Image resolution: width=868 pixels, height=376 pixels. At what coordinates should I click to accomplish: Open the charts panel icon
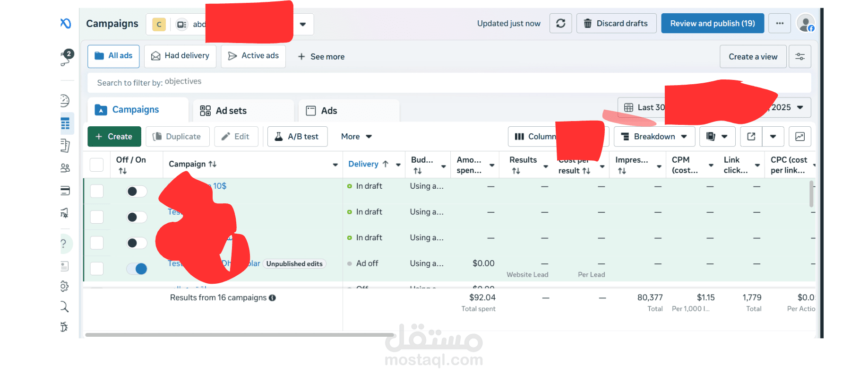click(800, 136)
